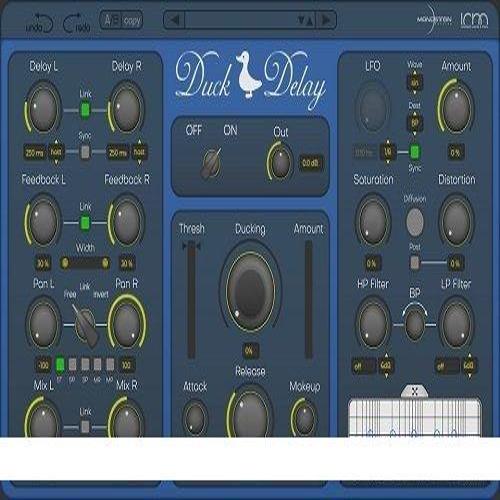Toggle the LFO Sync green button
The width and height of the screenshot is (500, 500).
415,152
